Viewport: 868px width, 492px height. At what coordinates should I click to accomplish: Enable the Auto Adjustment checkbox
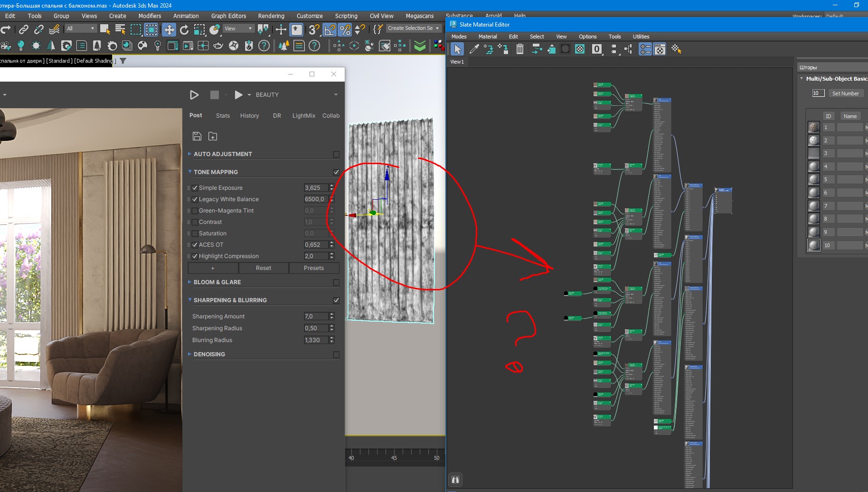tap(336, 154)
